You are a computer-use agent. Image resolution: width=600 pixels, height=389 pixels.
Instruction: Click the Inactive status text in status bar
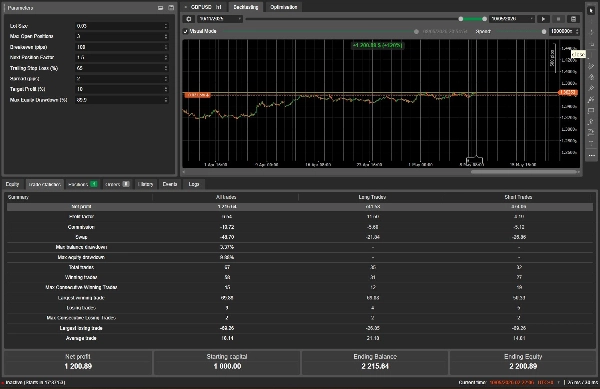(x=36, y=382)
